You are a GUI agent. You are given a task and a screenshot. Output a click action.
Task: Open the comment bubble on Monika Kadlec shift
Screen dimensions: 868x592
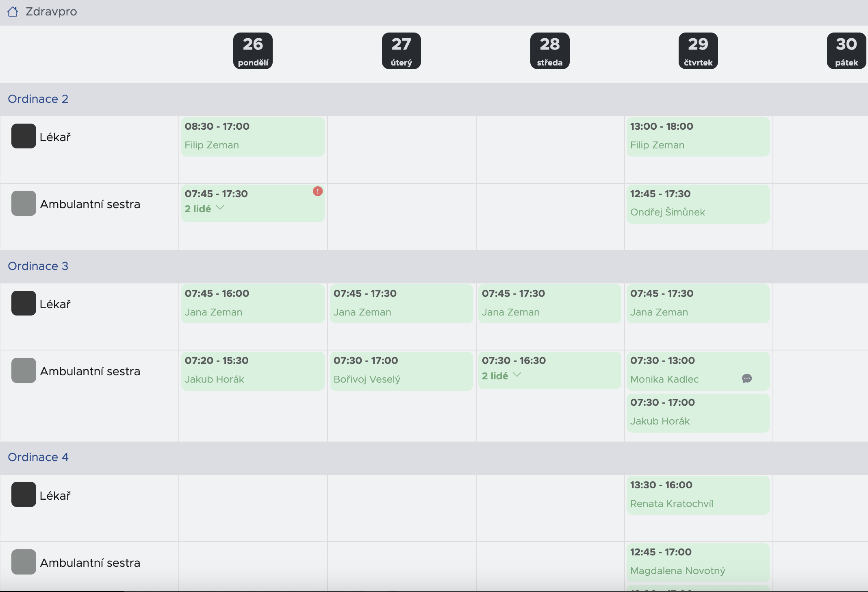[x=747, y=379]
